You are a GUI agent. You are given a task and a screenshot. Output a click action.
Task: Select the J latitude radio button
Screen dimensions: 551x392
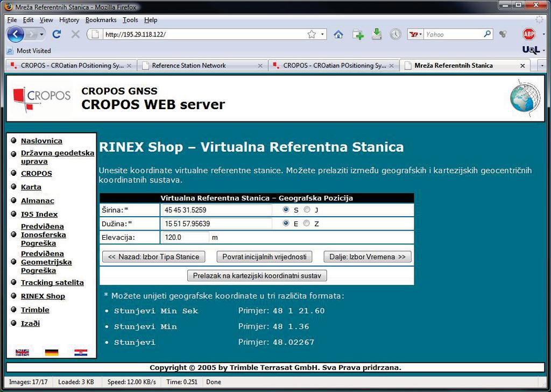(x=307, y=210)
